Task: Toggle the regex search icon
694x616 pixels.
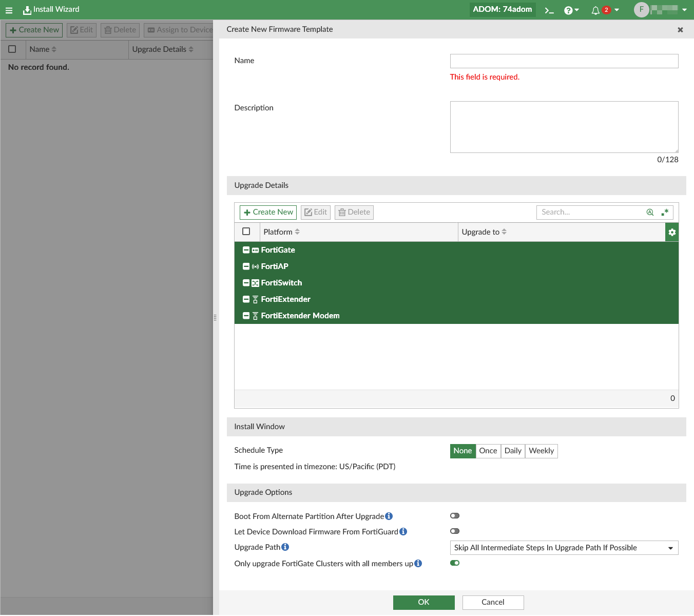Action: coord(665,212)
